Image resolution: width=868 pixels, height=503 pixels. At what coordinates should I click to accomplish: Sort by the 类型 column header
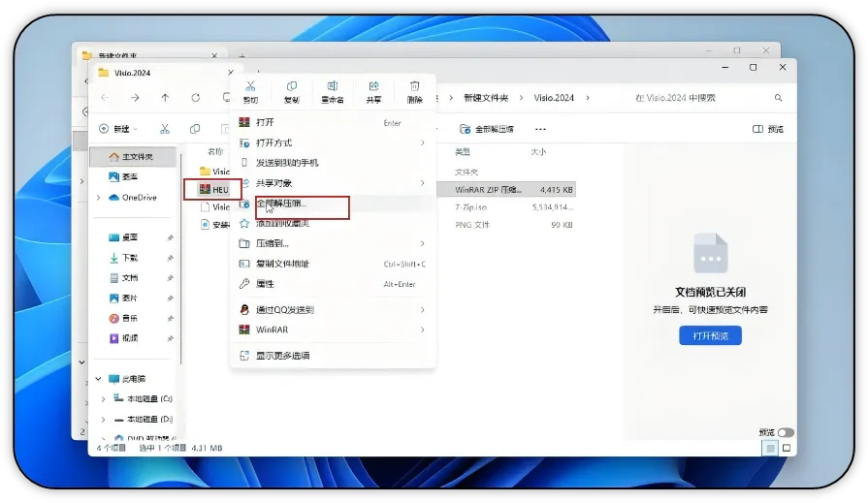coord(463,151)
